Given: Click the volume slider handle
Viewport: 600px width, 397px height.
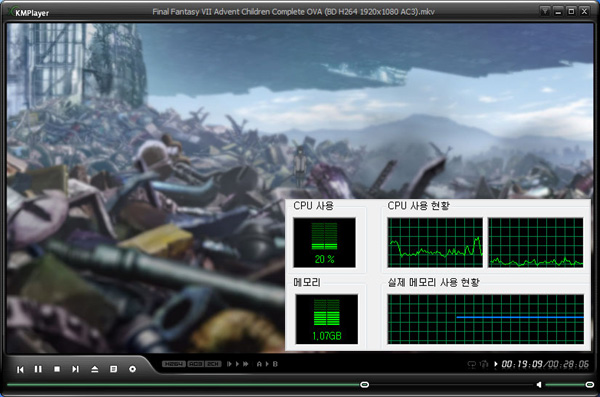Looking at the screenshot, I should tap(590, 384).
